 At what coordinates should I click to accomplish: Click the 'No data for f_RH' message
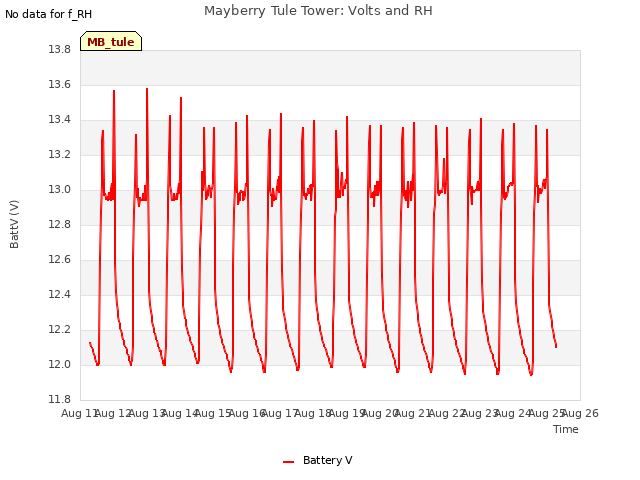(x=49, y=14)
